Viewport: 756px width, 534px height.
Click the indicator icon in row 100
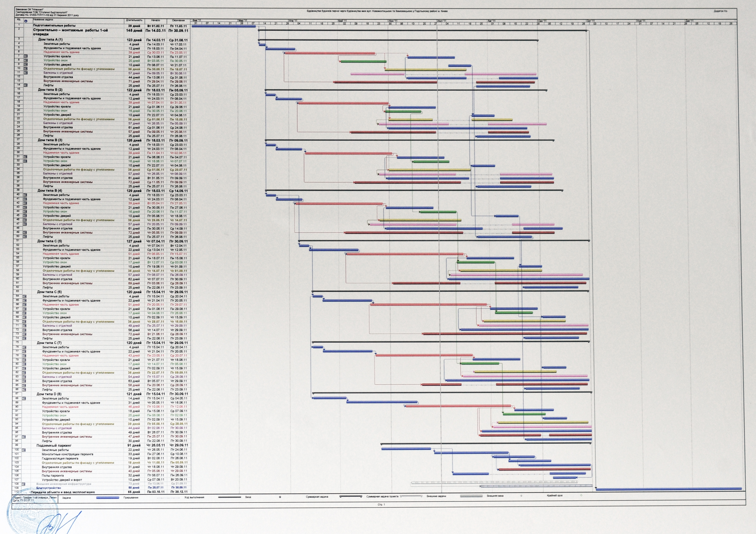tap(24, 450)
